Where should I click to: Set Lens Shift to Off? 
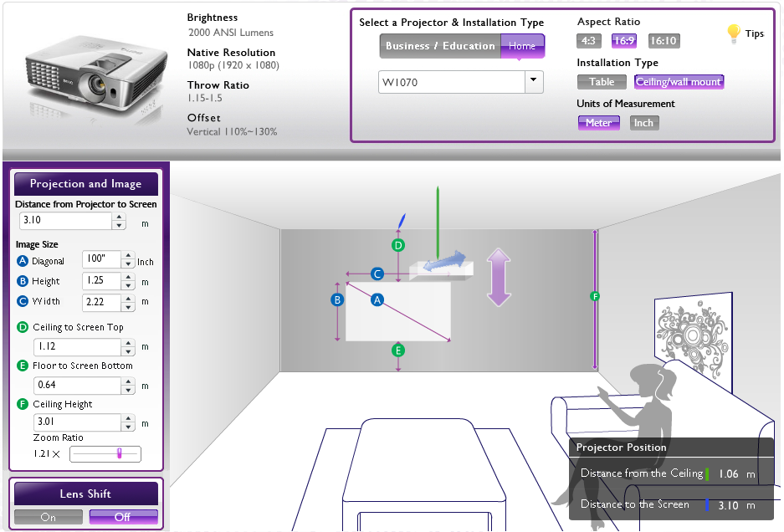[123, 517]
